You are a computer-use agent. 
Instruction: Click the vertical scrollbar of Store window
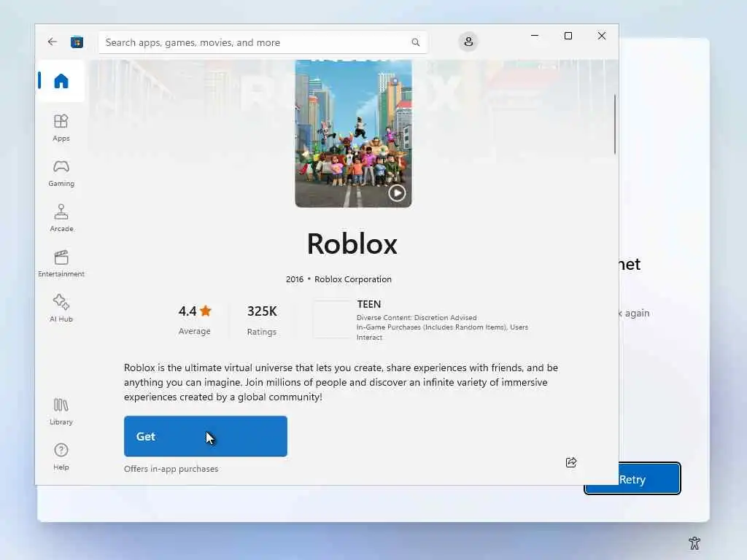[x=614, y=124]
